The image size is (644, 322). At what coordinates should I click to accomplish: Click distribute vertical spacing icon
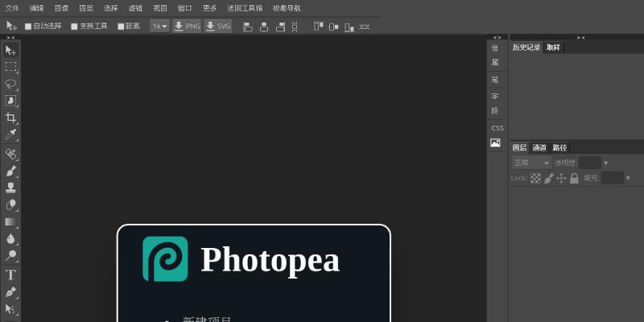click(x=295, y=27)
